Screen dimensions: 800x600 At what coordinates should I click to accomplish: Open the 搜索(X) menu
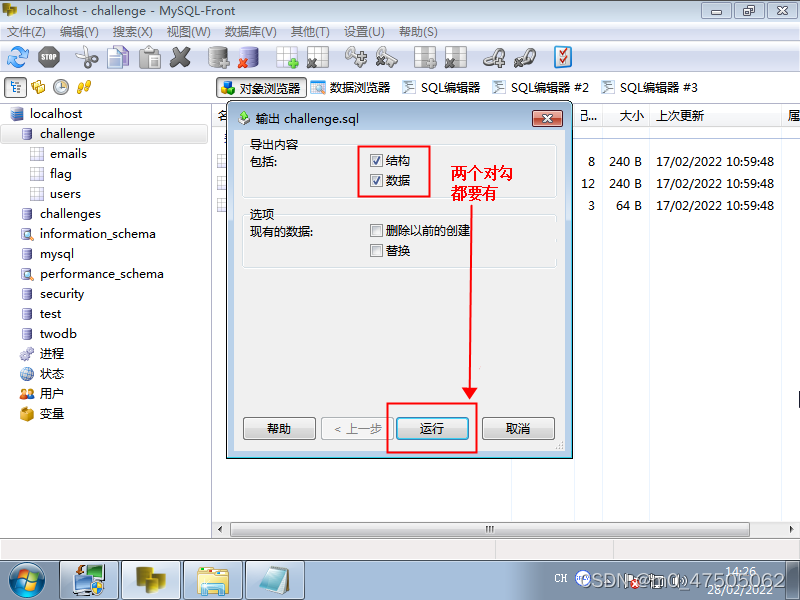tap(133, 32)
